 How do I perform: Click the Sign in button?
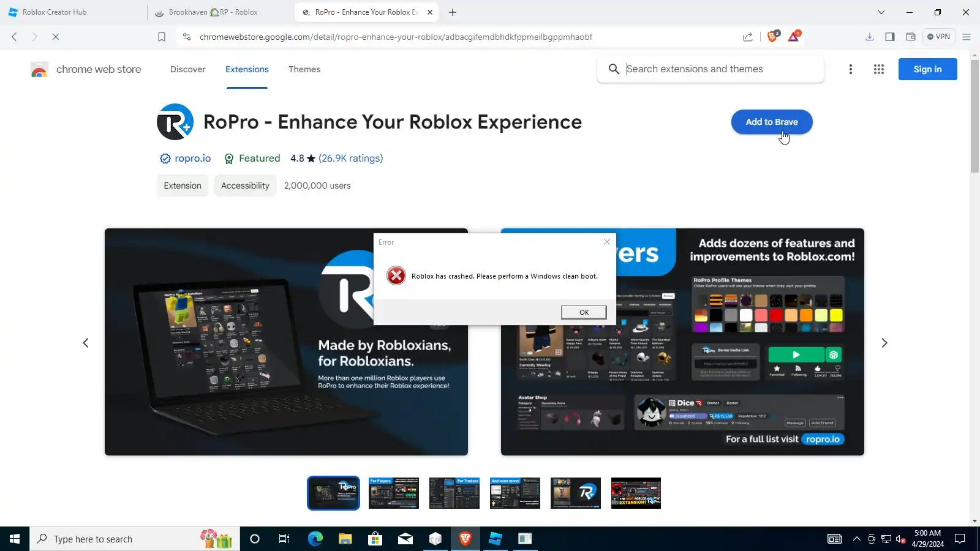coord(927,69)
